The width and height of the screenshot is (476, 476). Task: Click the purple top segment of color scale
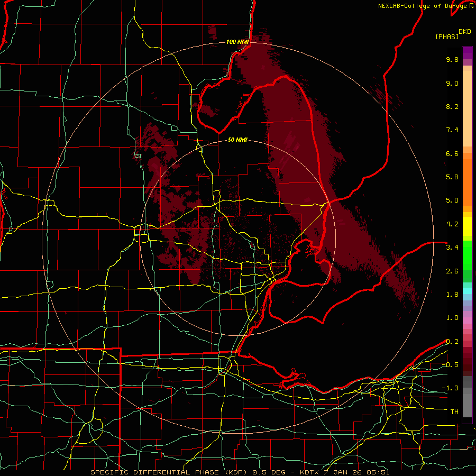[x=467, y=53]
